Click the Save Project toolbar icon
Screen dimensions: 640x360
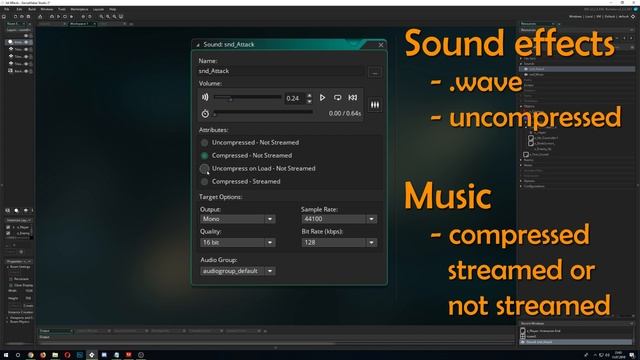[29, 17]
